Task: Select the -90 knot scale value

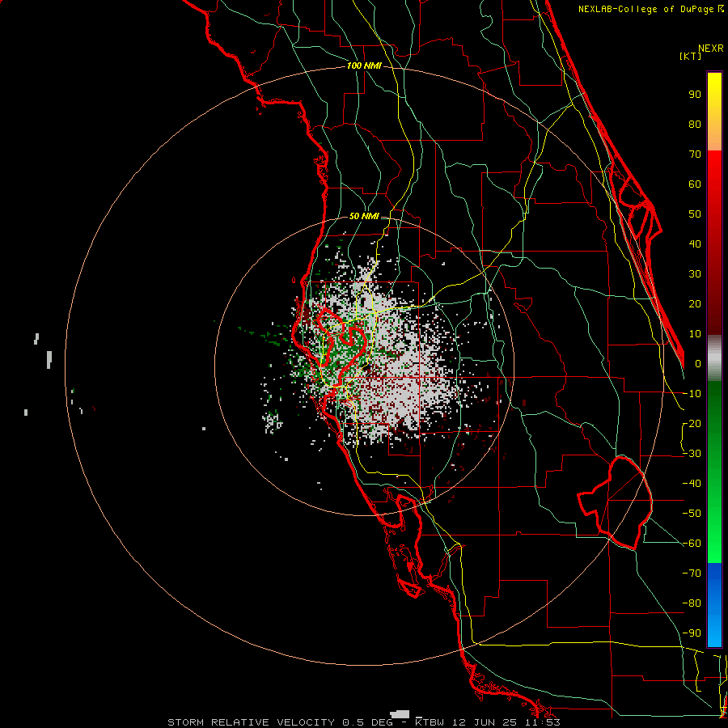Action: pyautogui.click(x=692, y=633)
